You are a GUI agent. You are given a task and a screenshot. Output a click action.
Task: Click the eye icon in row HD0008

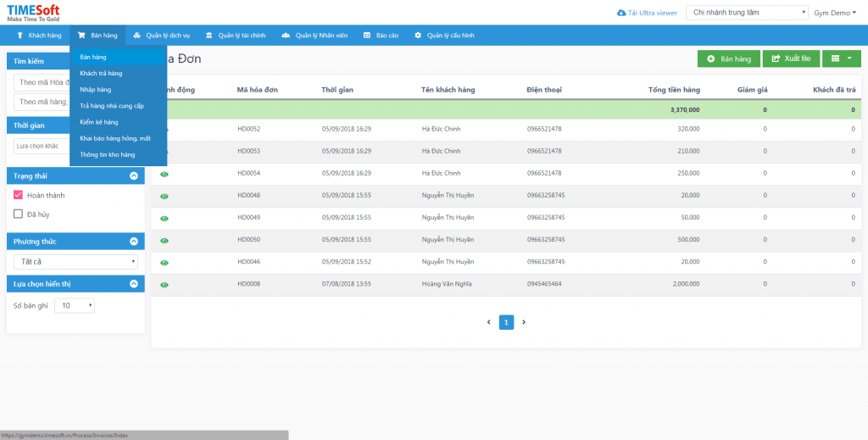[164, 284]
